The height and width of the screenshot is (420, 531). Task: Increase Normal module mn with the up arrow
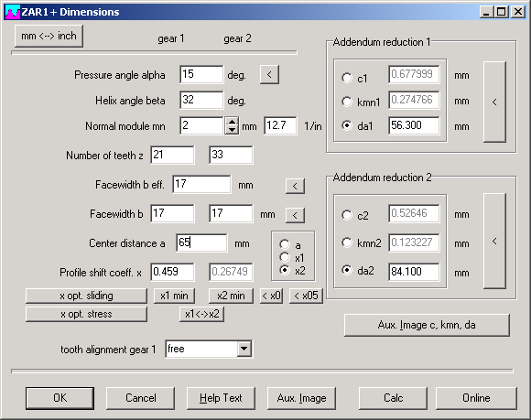pos(232,121)
